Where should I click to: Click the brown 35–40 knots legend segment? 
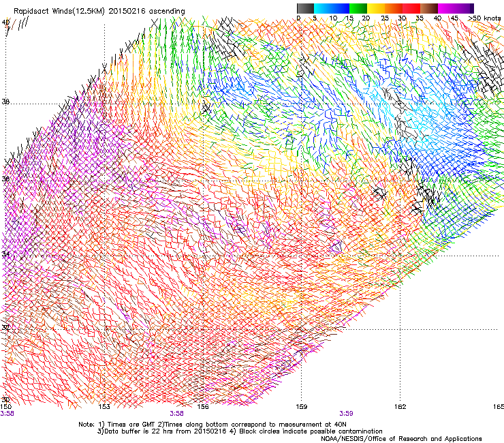429,8
